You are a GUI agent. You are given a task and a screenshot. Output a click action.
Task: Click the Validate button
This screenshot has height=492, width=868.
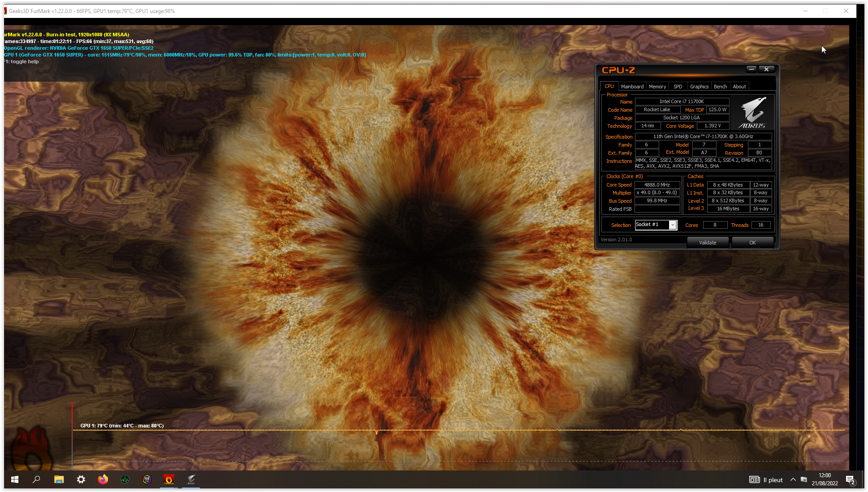pos(708,243)
